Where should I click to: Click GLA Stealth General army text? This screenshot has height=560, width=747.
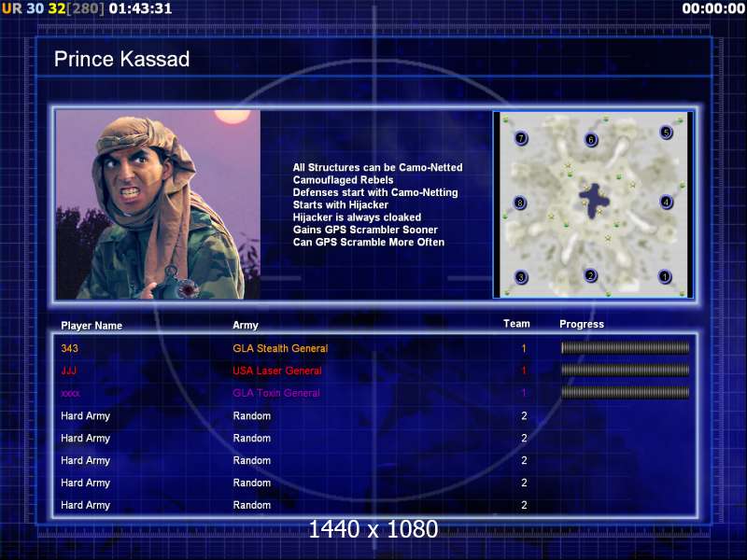(280, 348)
